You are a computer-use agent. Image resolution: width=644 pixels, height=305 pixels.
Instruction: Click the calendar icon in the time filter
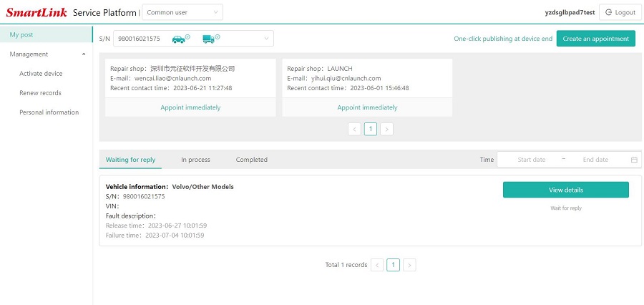click(x=634, y=160)
